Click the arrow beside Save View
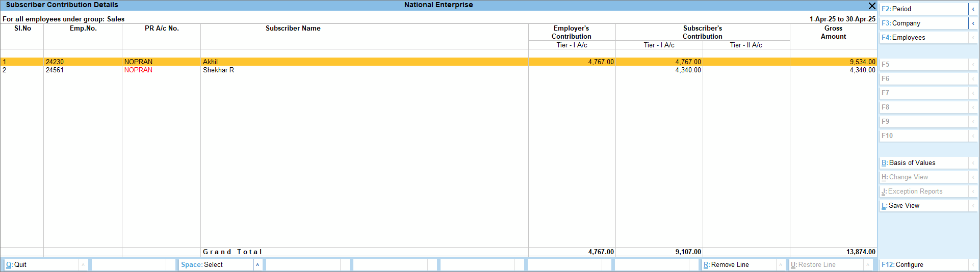 [973, 206]
